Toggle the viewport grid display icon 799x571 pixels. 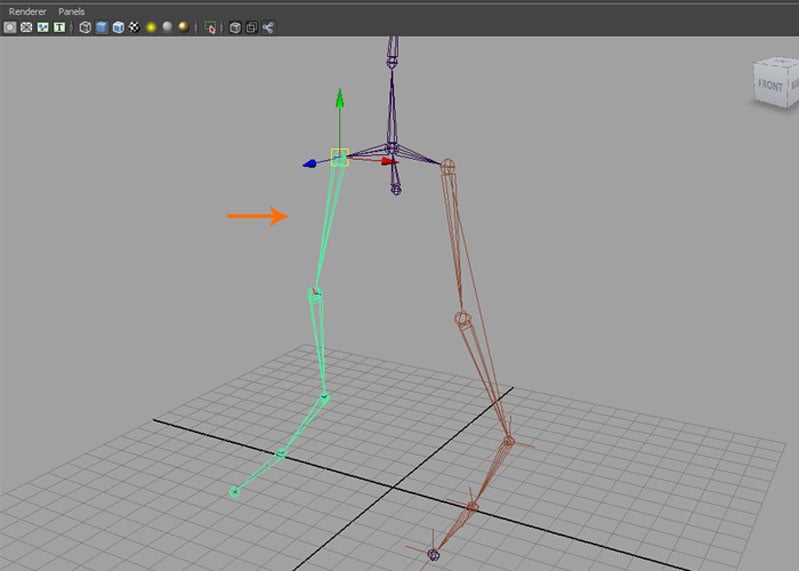(x=10, y=27)
